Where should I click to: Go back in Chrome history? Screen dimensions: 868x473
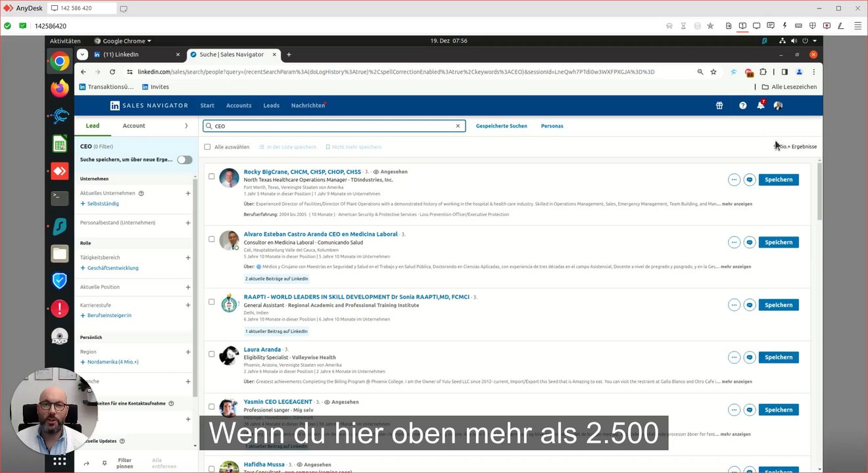click(83, 72)
